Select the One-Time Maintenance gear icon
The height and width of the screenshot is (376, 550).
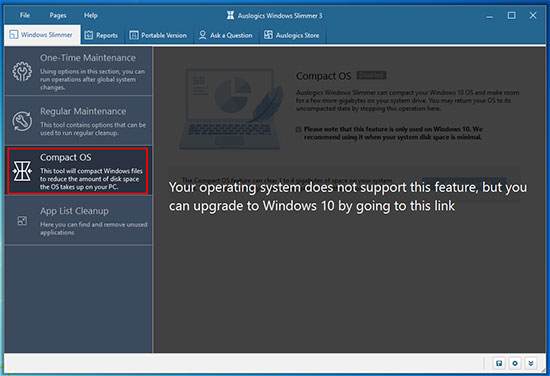(x=22, y=71)
